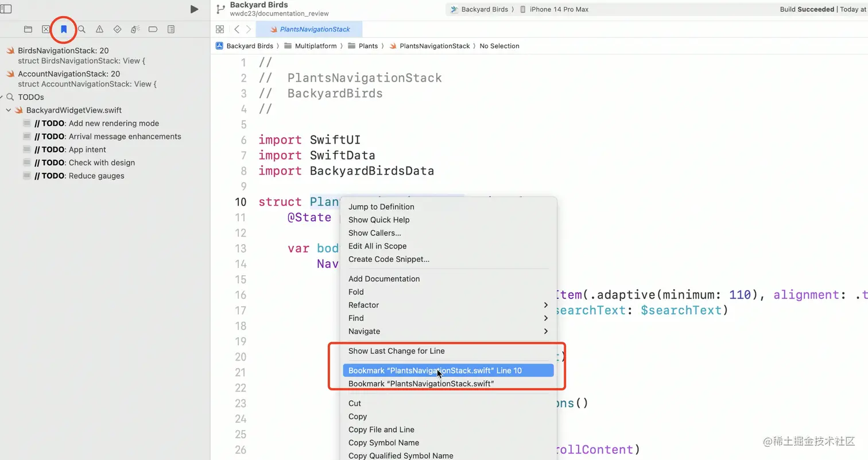Open the Debug navigator icon
This screenshot has width=868, height=460.
click(x=135, y=29)
